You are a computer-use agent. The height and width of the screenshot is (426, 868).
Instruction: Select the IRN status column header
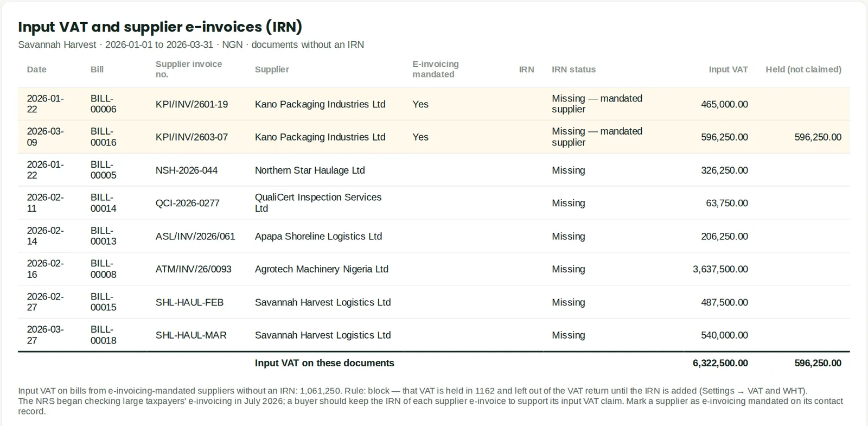coord(573,69)
